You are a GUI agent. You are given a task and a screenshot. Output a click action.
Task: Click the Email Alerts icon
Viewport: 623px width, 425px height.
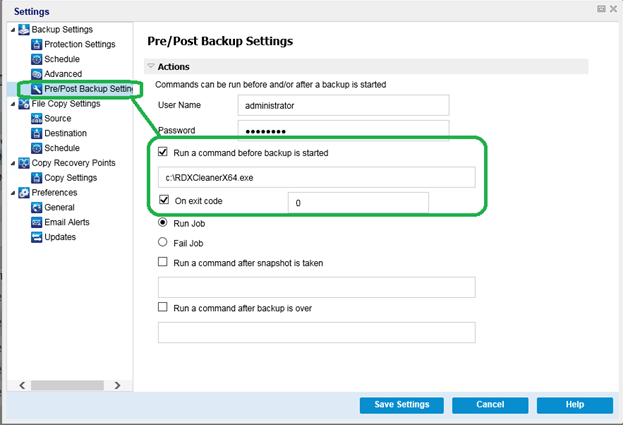coord(37,223)
